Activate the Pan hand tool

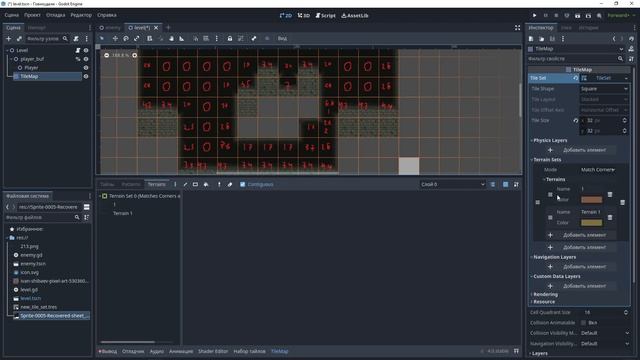pyautogui.click(x=171, y=38)
